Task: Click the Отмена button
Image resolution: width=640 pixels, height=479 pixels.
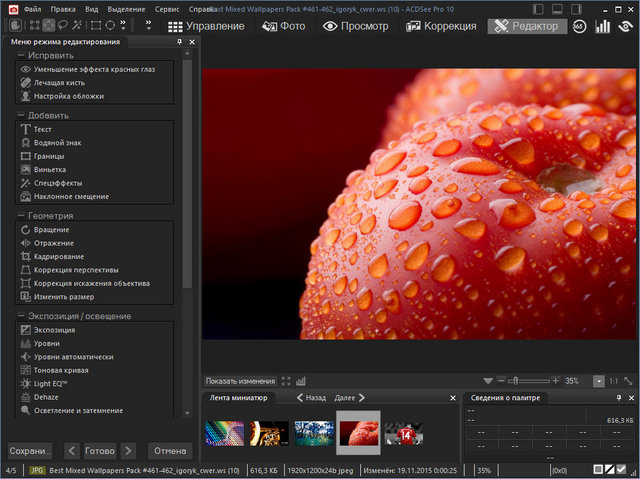Action: [x=169, y=450]
